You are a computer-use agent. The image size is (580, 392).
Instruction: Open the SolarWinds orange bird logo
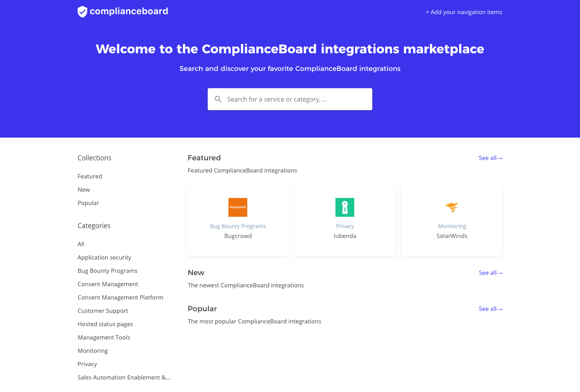(452, 207)
